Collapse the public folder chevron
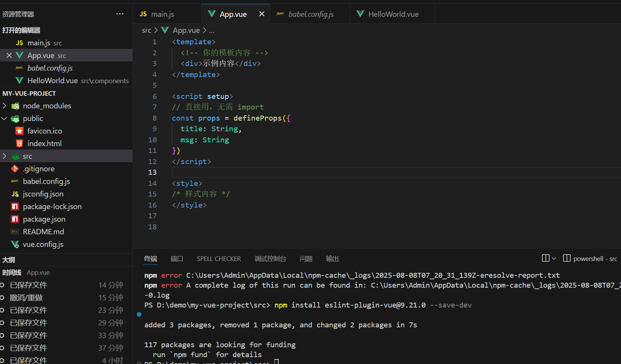The image size is (621, 364). click(x=5, y=118)
